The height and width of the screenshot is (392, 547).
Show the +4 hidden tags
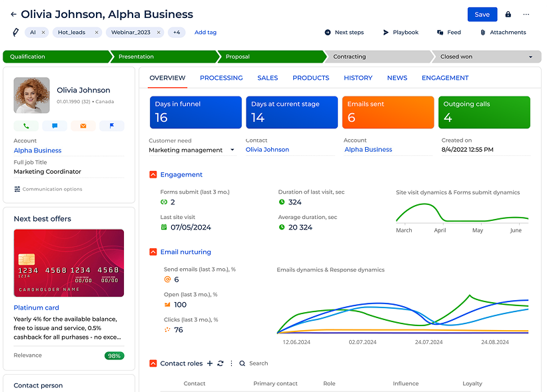point(177,33)
